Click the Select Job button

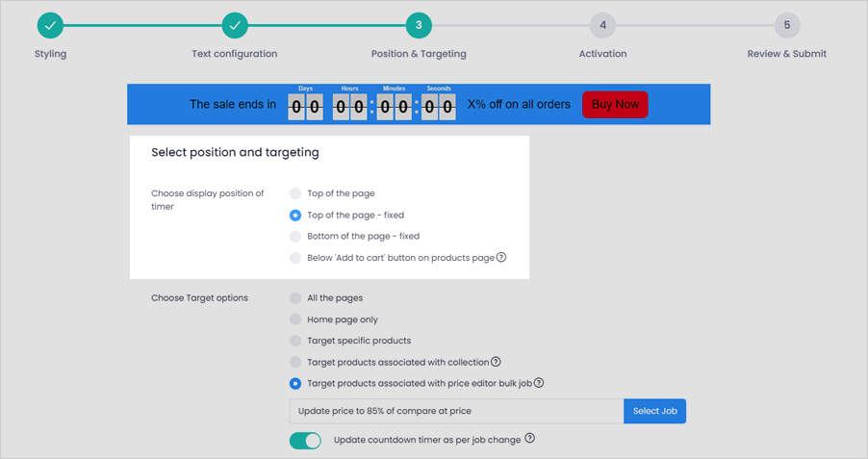pos(655,411)
